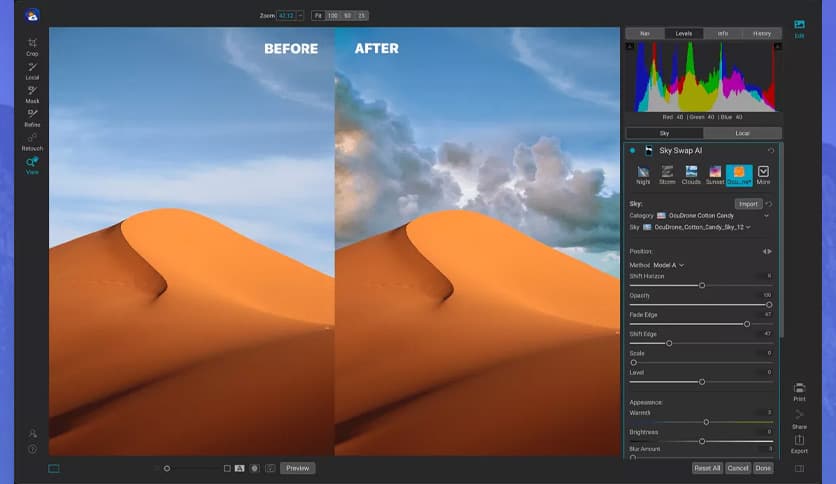Click the Fade Edge slider handle
The image size is (836, 484).
click(747, 324)
